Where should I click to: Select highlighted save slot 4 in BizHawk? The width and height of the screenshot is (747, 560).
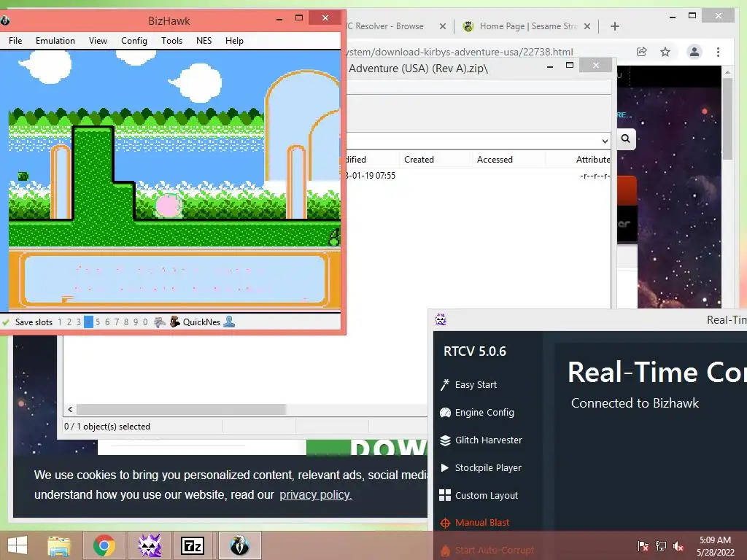[x=88, y=322]
